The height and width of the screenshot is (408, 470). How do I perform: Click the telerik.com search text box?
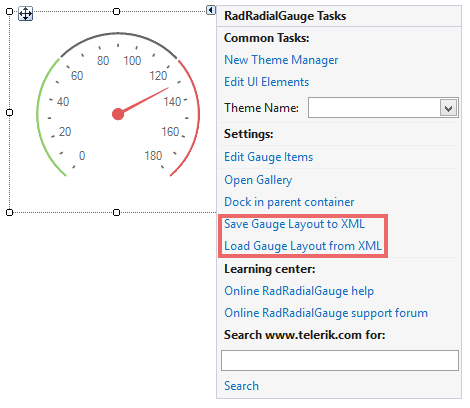340,360
